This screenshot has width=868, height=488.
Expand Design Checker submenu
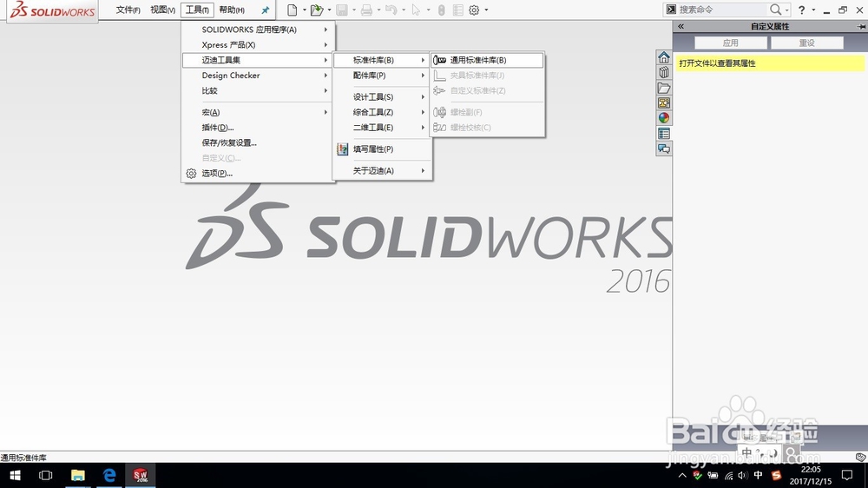coord(258,76)
